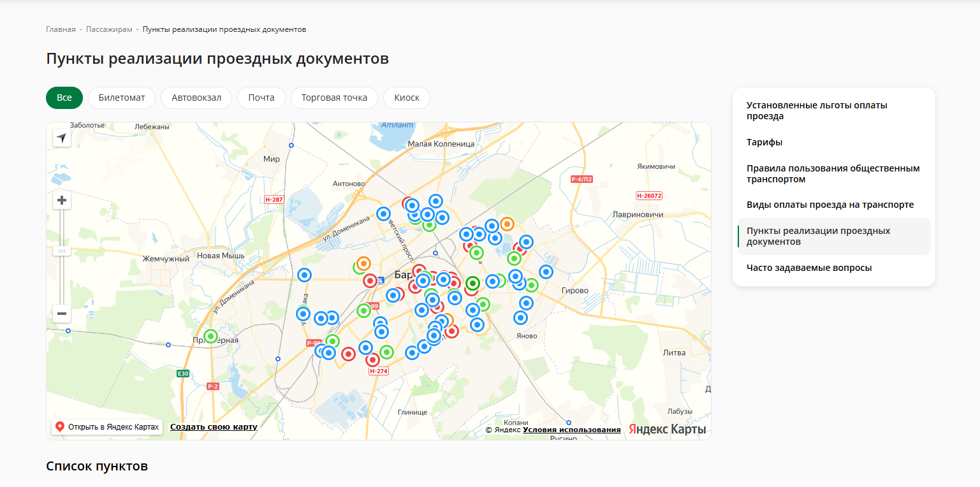The height and width of the screenshot is (487, 980).
Task: Click the green marker at Приозерная
Action: click(210, 336)
